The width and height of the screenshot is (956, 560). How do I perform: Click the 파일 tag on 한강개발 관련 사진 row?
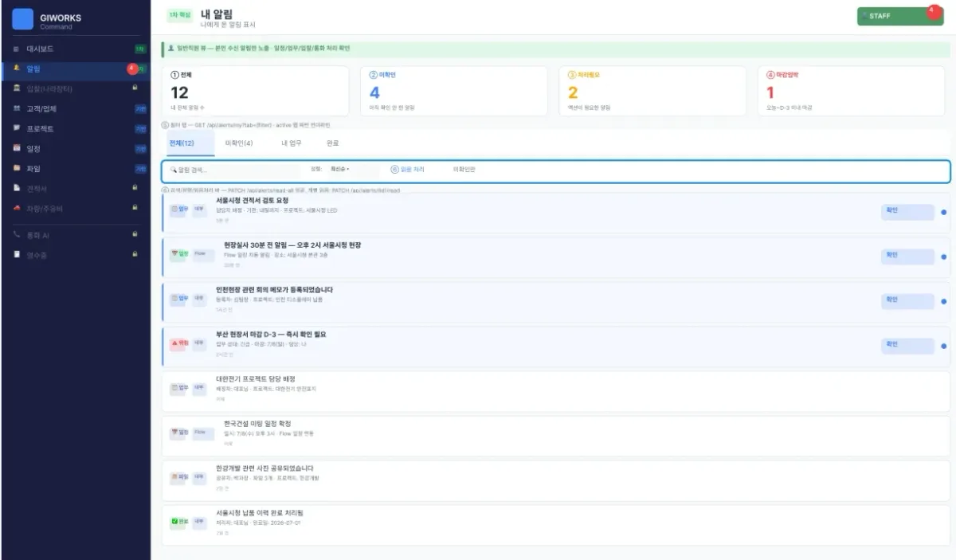pyautogui.click(x=180, y=476)
